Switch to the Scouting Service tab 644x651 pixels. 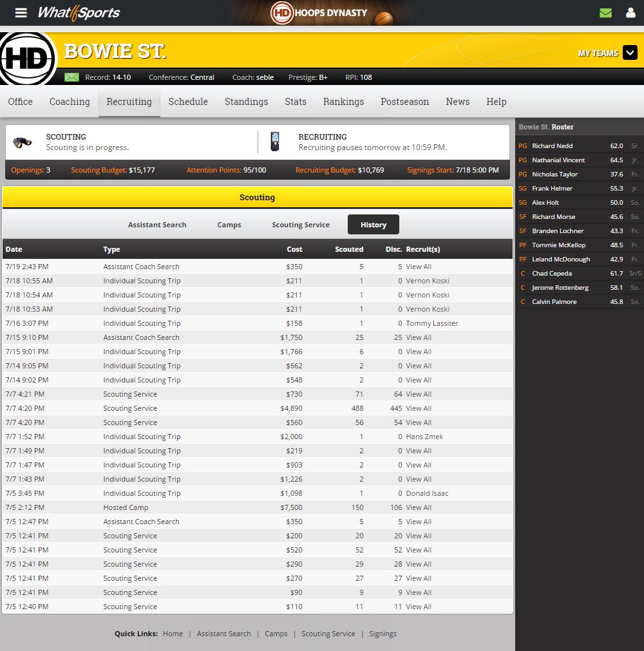click(301, 225)
